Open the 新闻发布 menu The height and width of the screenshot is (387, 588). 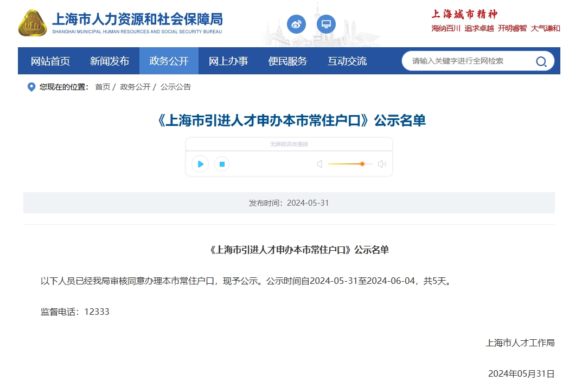coord(110,61)
